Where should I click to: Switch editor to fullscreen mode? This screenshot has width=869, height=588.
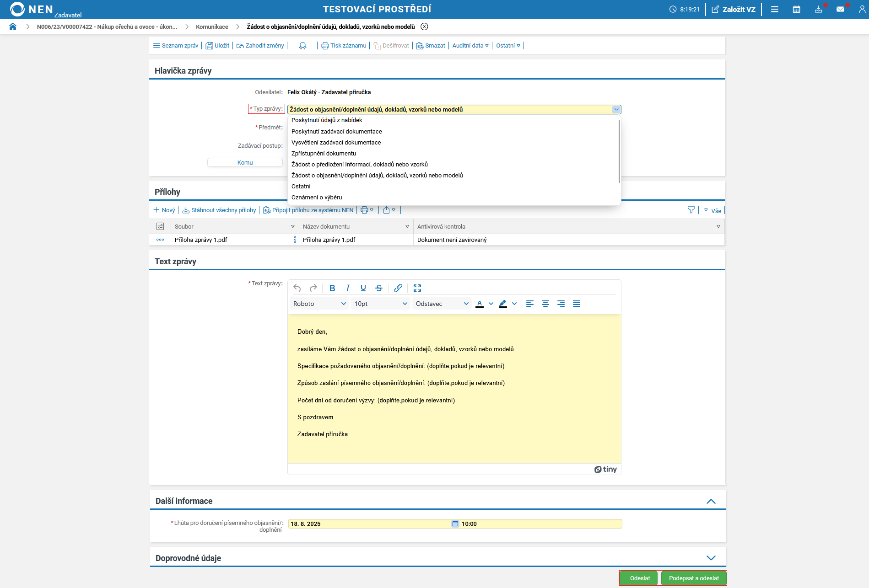(x=417, y=288)
